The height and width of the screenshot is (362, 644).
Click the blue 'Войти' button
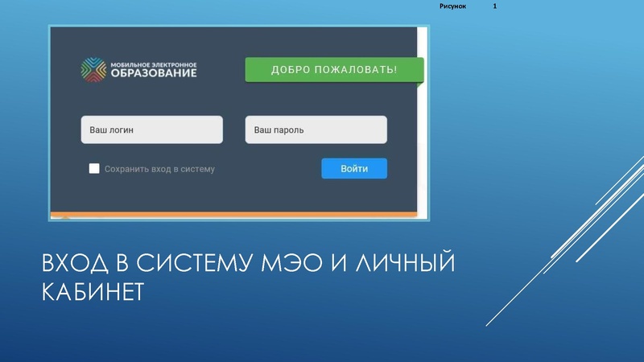coord(354,168)
